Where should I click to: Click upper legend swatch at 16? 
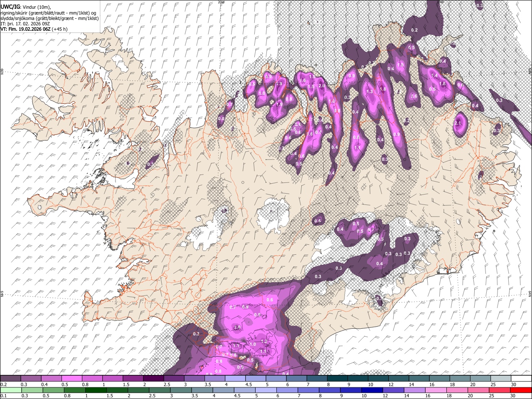(439, 379)
